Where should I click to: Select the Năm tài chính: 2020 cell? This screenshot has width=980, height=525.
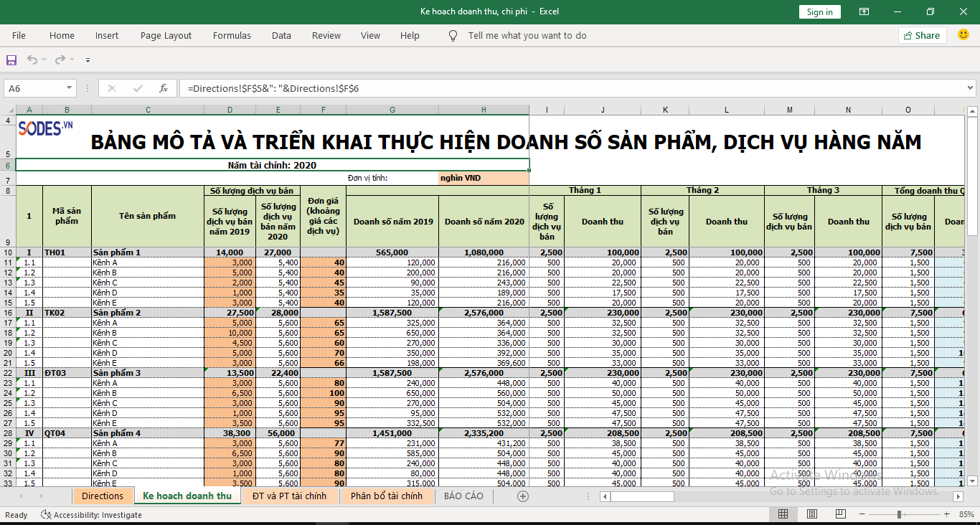272,165
